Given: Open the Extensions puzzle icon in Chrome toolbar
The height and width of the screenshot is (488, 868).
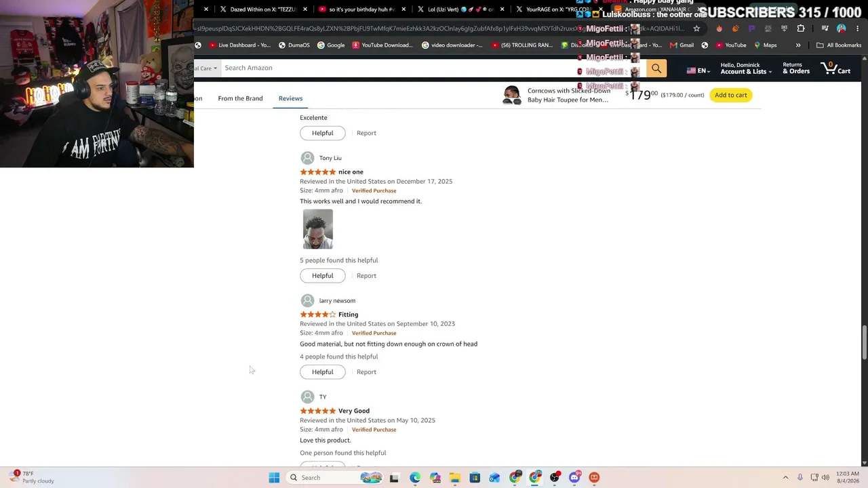Looking at the screenshot, I should [x=801, y=28].
